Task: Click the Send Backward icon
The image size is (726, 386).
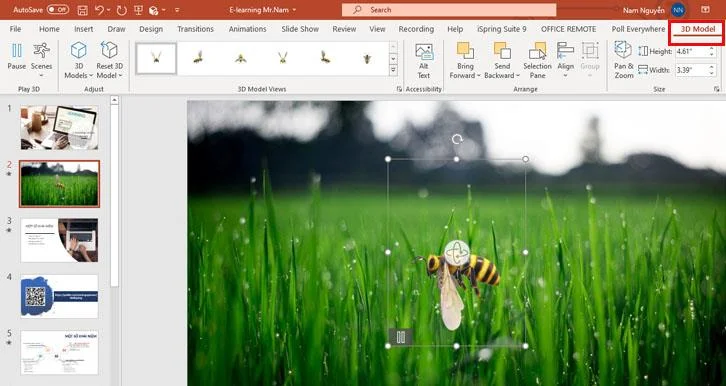Action: (502, 50)
